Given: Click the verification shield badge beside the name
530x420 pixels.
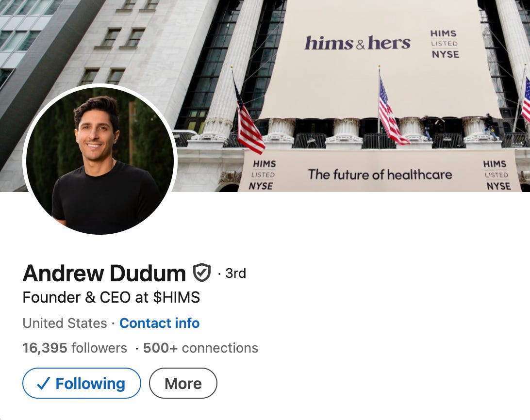Looking at the screenshot, I should tap(202, 273).
